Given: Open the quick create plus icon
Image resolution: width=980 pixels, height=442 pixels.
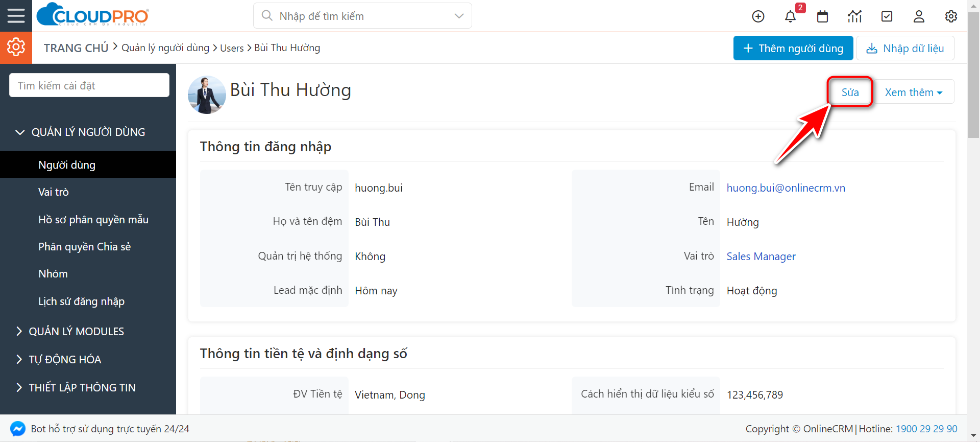Looking at the screenshot, I should (758, 16).
